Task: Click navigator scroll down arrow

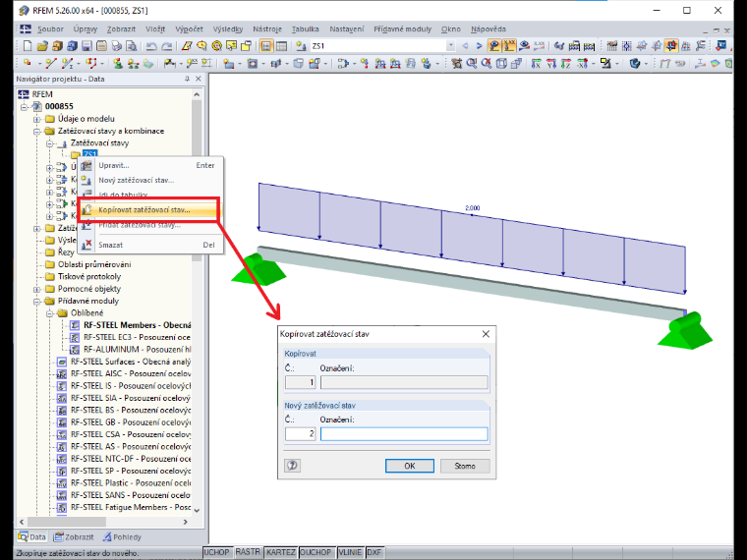Action: click(197, 510)
